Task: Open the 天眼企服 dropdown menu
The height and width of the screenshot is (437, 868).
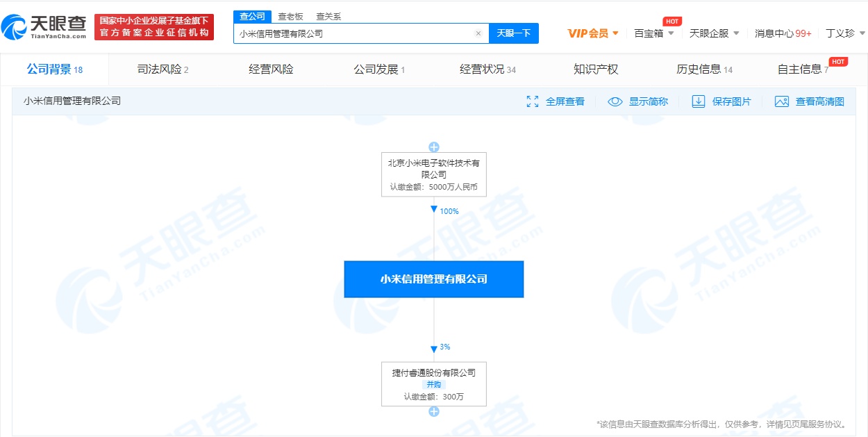Action: (715, 33)
